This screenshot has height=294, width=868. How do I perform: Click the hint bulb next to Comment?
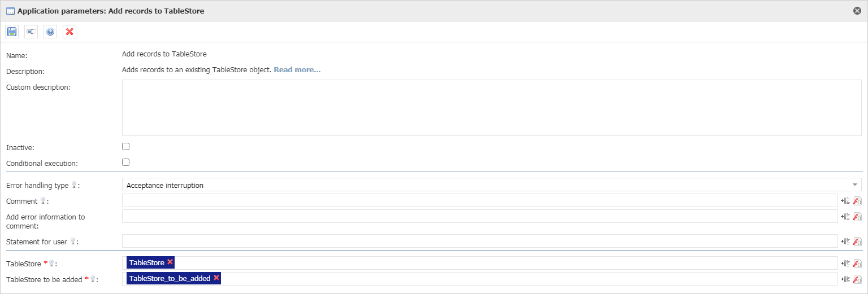pos(42,201)
